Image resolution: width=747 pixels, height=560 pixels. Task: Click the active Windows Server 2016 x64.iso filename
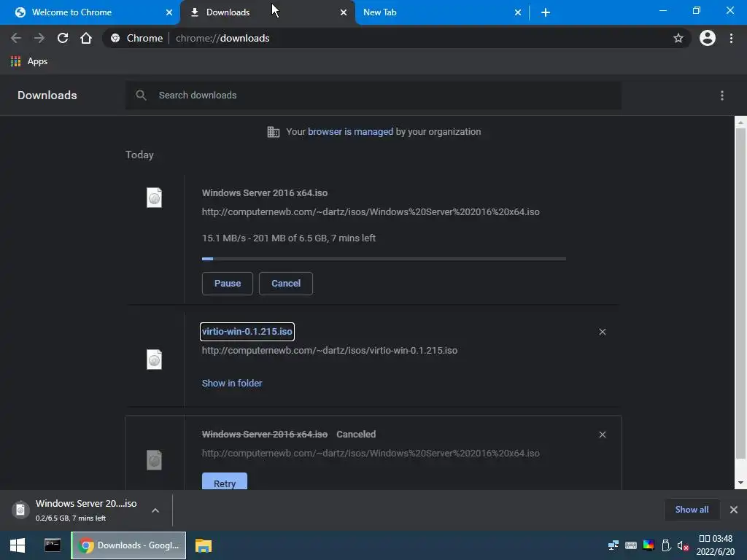tap(265, 192)
